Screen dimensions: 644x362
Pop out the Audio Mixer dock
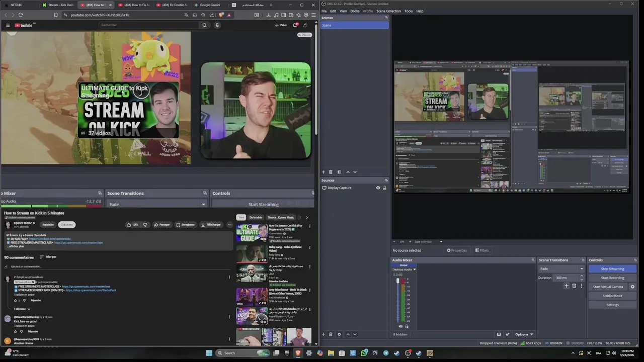coord(533,260)
